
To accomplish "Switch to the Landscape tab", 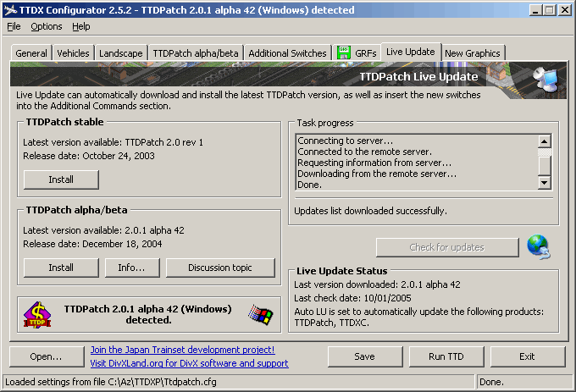I will [x=121, y=53].
